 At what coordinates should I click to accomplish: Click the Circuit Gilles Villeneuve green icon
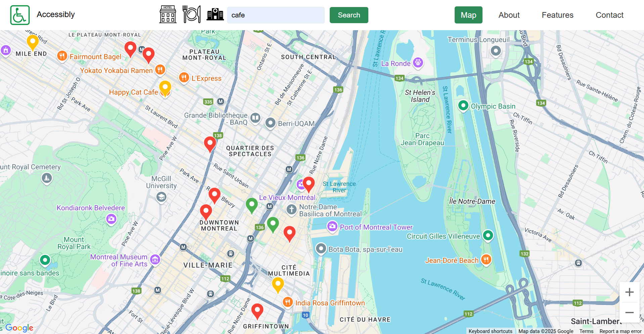click(x=488, y=235)
